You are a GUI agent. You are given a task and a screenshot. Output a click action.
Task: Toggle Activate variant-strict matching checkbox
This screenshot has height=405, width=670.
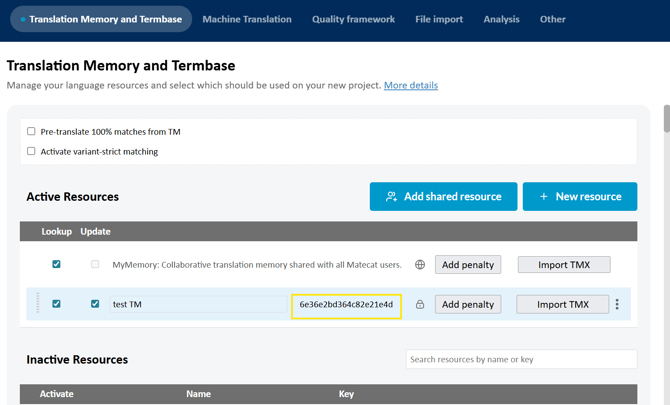click(x=31, y=151)
